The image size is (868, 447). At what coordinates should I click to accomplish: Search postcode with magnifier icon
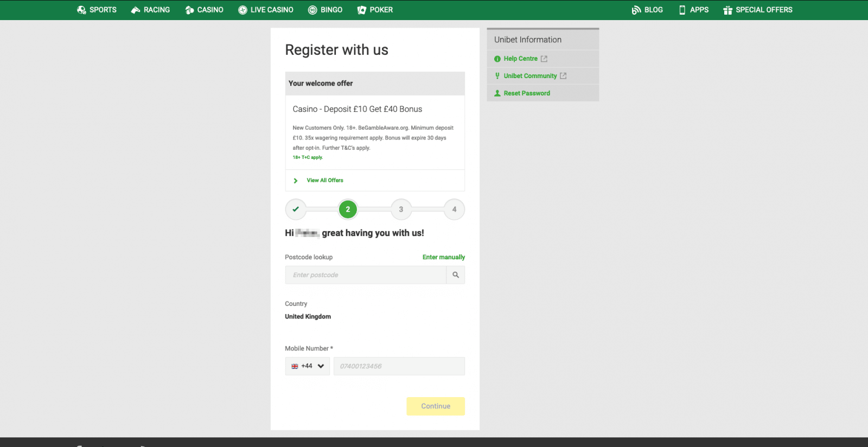click(456, 275)
